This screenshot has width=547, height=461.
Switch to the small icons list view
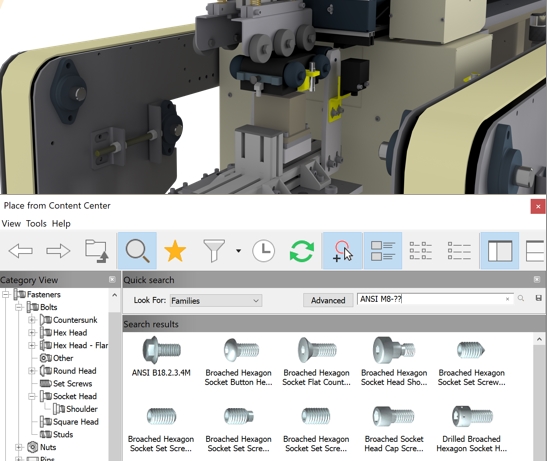421,251
